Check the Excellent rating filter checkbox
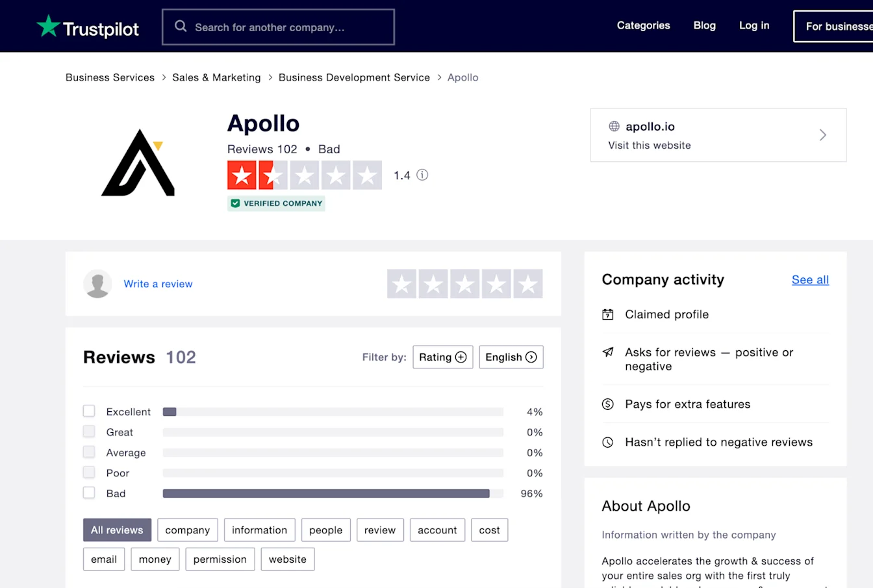 pyautogui.click(x=89, y=411)
